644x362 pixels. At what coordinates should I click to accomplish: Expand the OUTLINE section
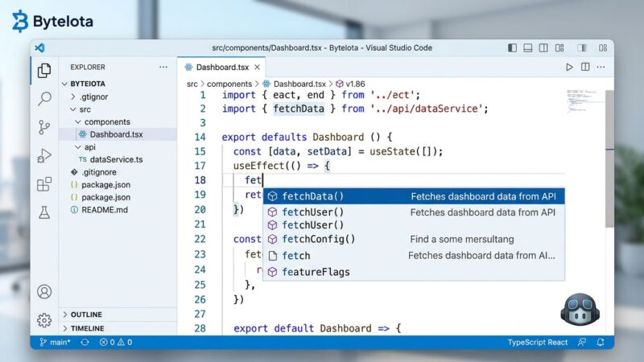(x=118, y=315)
